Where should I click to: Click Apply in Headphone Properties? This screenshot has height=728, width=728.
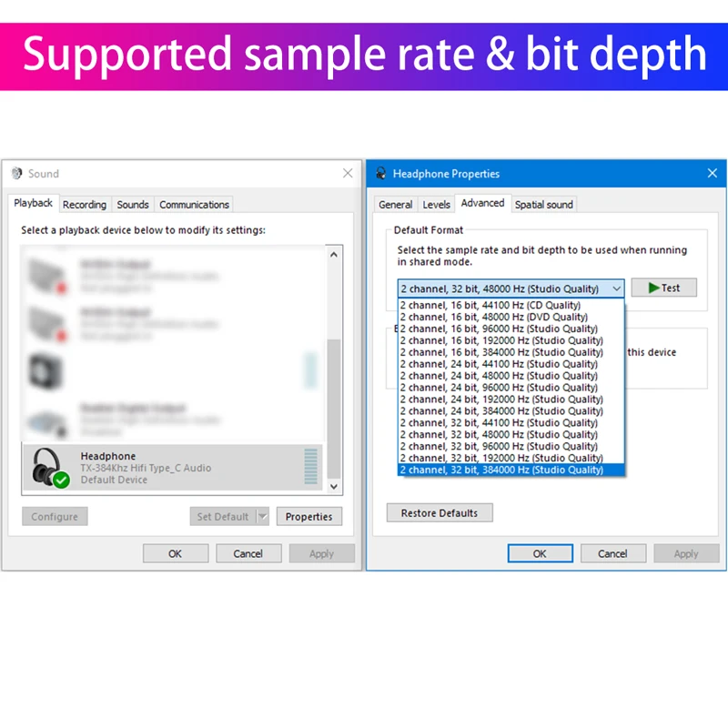pyautogui.click(x=686, y=553)
